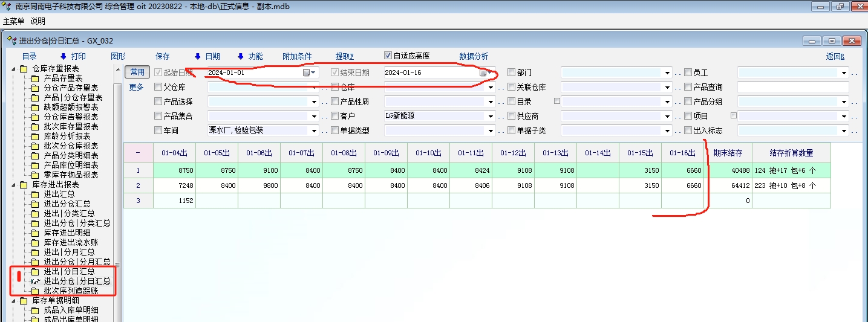Enable the 客户 filter checkbox
This screenshot has height=322, width=868.
(335, 116)
